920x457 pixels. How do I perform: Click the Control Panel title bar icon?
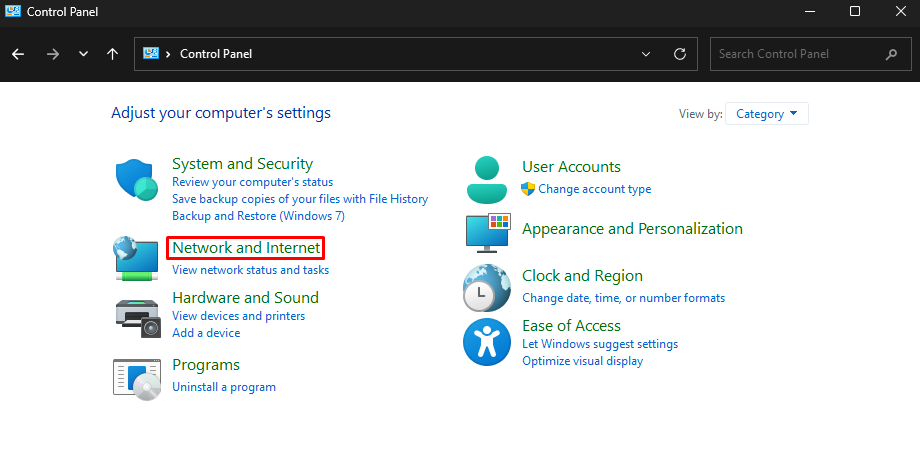tap(12, 11)
